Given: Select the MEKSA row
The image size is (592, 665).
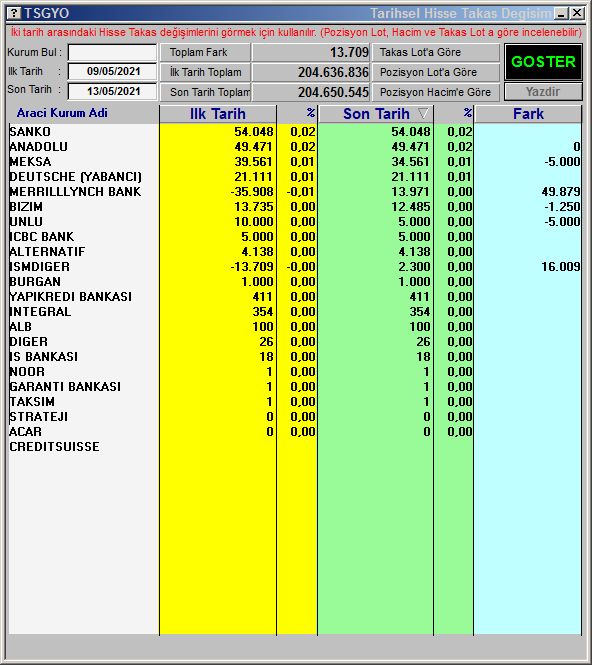Looking at the screenshot, I should coord(295,162).
